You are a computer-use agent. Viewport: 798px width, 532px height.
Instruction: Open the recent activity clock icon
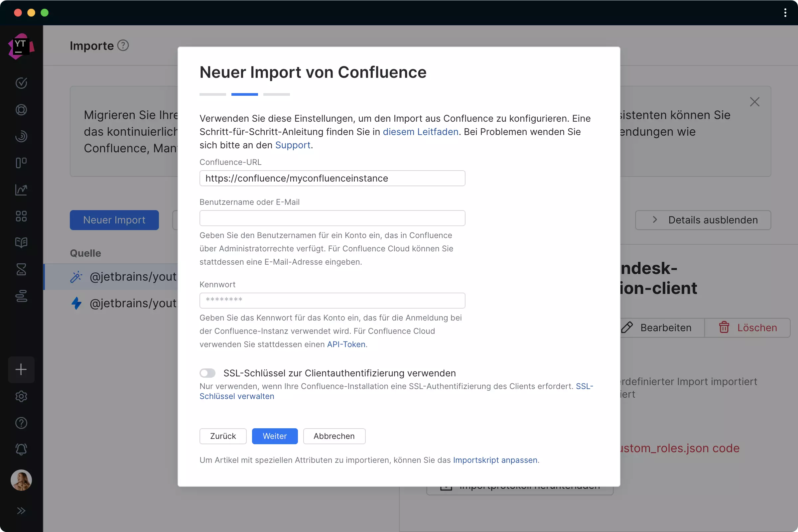point(21,136)
